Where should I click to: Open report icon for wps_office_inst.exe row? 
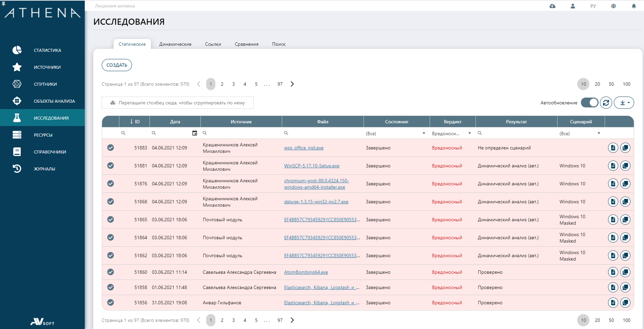pos(613,148)
